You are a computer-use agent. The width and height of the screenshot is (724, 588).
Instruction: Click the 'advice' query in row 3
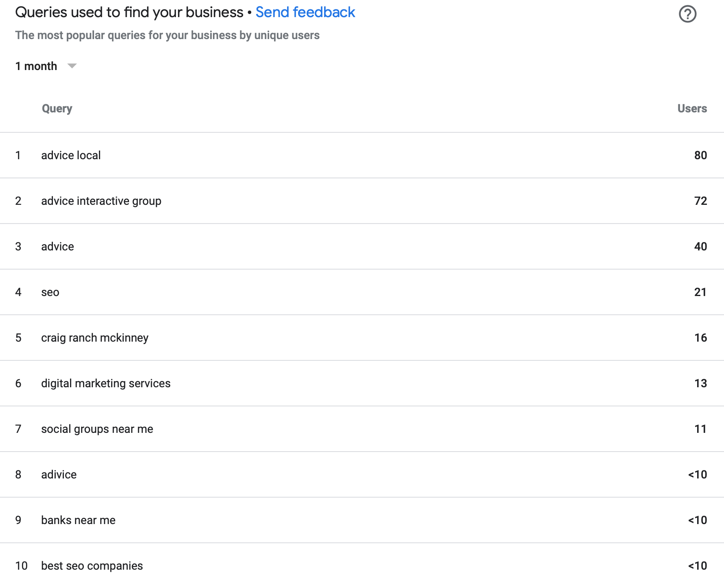[57, 246]
